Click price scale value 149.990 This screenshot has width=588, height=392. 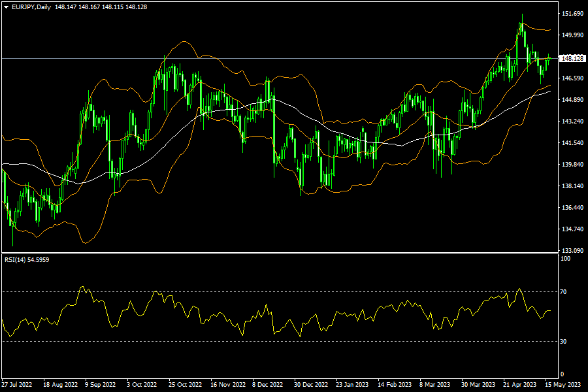(572, 35)
